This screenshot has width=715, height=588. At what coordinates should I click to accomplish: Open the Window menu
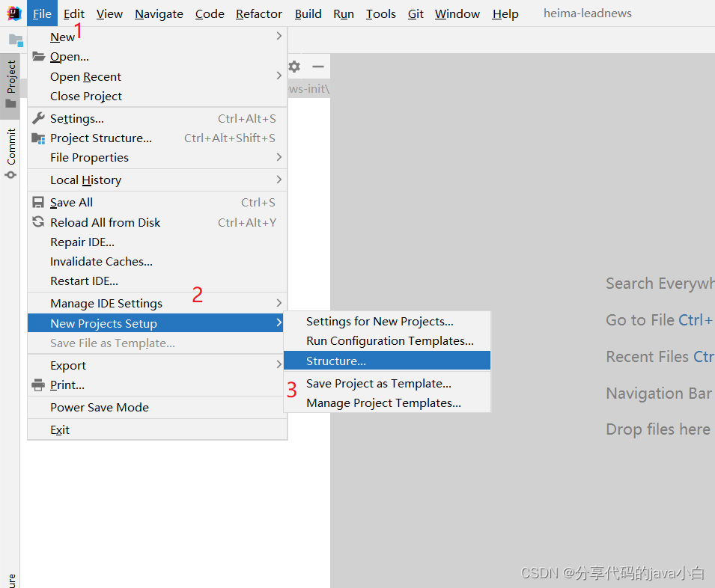coord(457,13)
